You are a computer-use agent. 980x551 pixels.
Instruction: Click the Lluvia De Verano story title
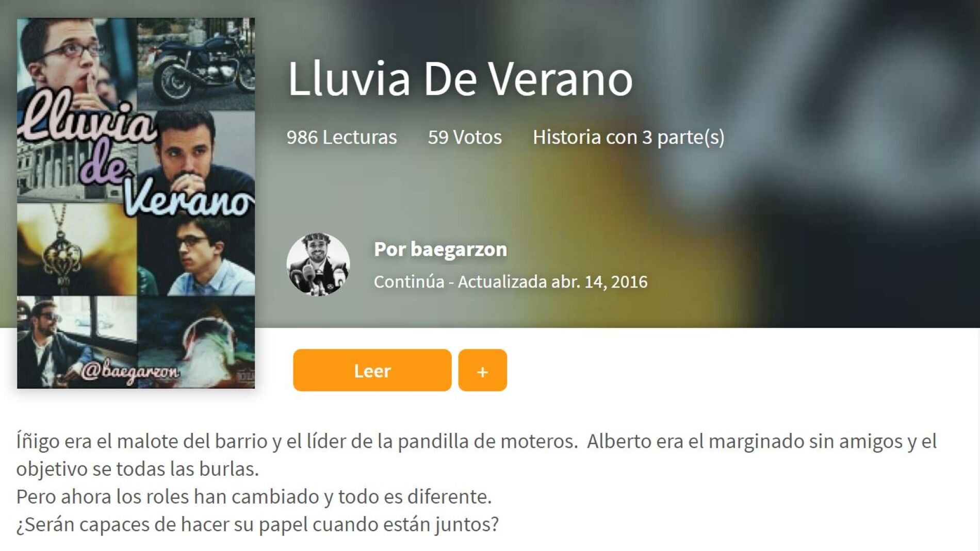tap(460, 78)
